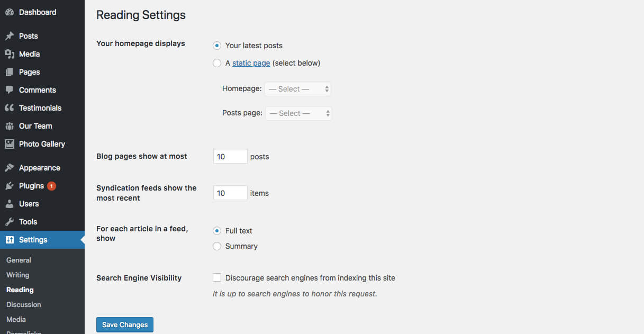Enable discourage search engines checkbox
The width and height of the screenshot is (644, 334).
click(x=217, y=277)
